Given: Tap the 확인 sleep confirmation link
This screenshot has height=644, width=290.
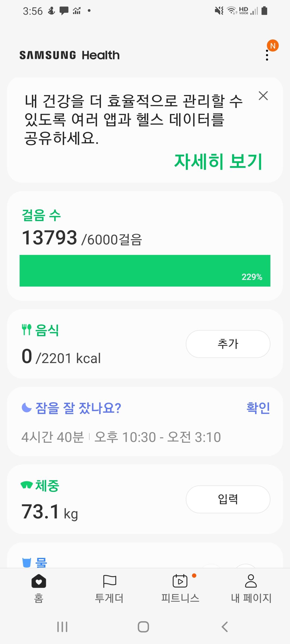Looking at the screenshot, I should pyautogui.click(x=258, y=408).
